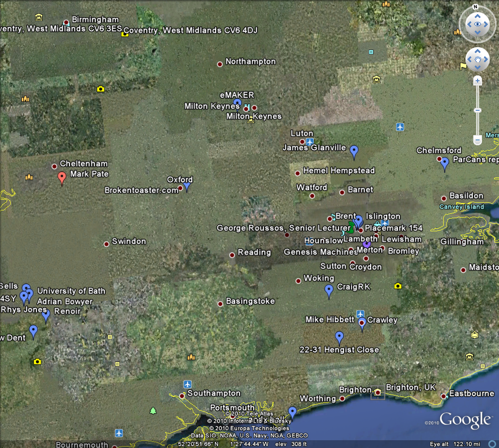Select the CraigRK blue placemark pin
The width and height of the screenshot is (499, 448).
pos(329,292)
